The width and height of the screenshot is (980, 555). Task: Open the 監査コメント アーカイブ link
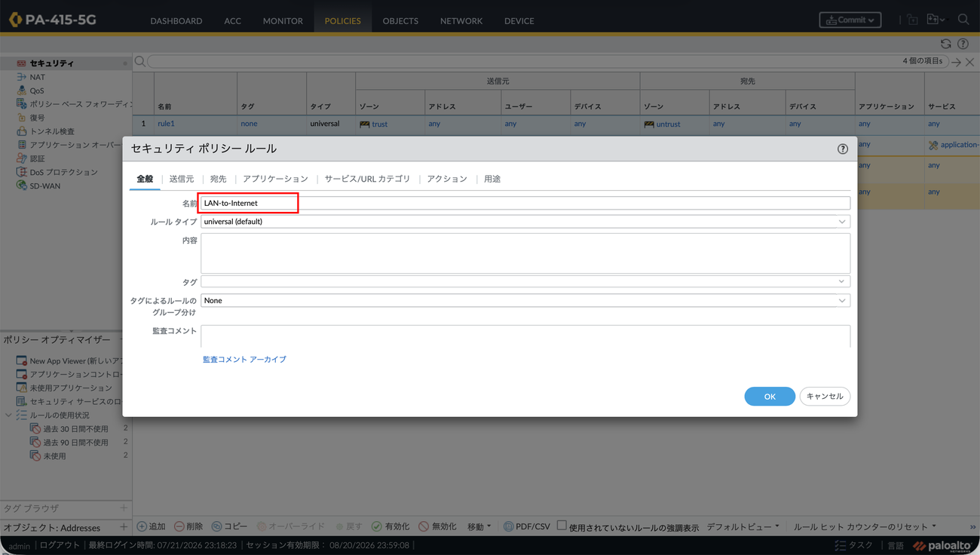(244, 359)
